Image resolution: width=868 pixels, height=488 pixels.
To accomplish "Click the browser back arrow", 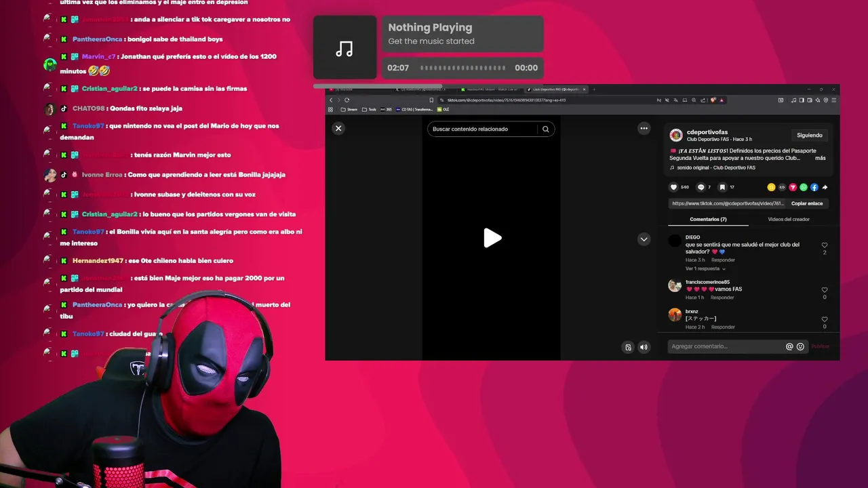I will pyautogui.click(x=331, y=100).
